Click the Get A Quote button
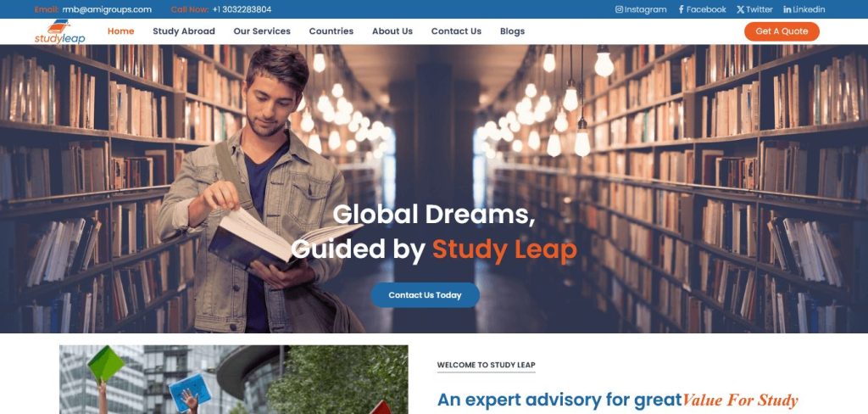The height and width of the screenshot is (414, 868). pos(782,31)
